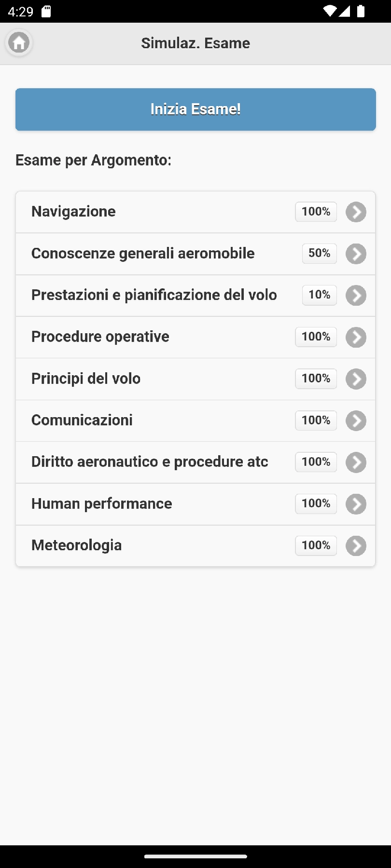The height and width of the screenshot is (868, 391).
Task: Tap the arrow icon beside Navigazione
Action: click(356, 212)
